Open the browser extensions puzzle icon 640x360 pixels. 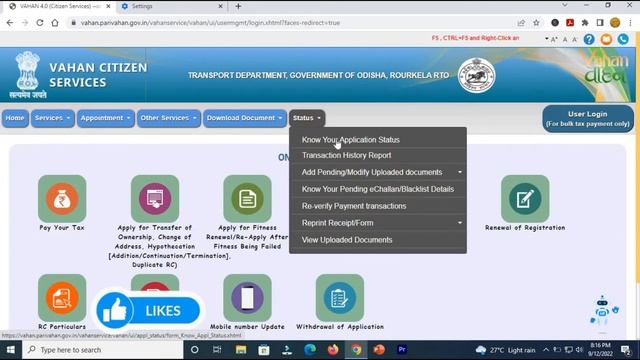[585, 23]
